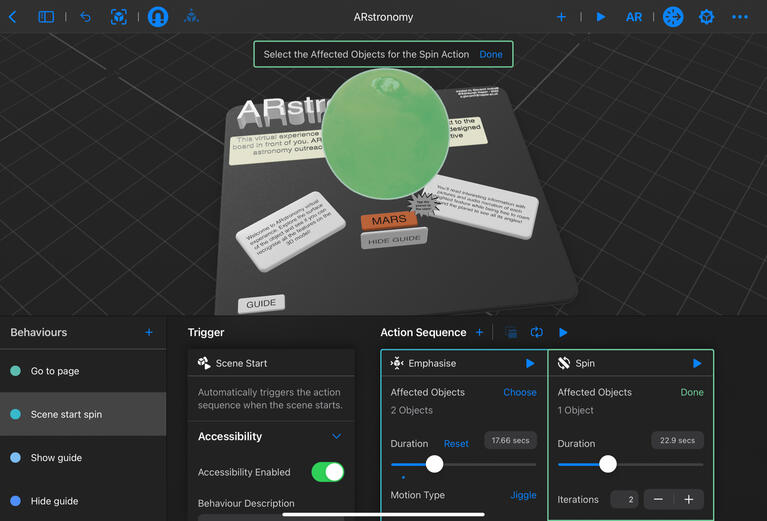The height and width of the screenshot is (521, 767).
Task: Change the Jiggle motion type
Action: point(523,495)
